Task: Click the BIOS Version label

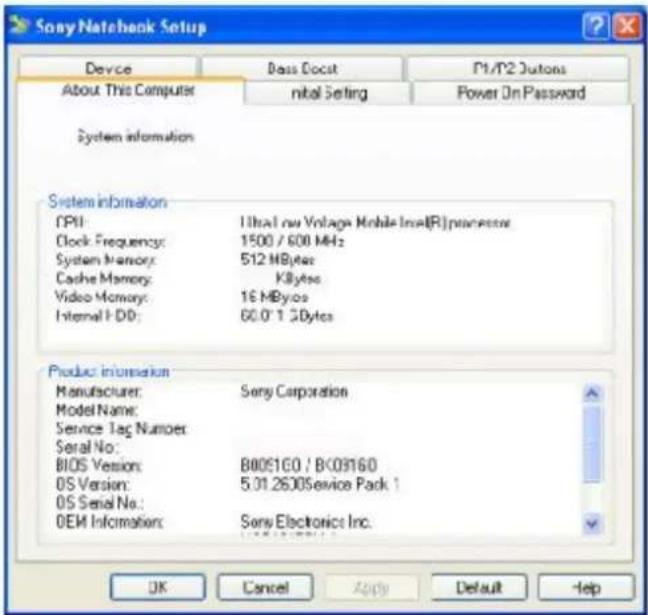Action: pos(98,465)
